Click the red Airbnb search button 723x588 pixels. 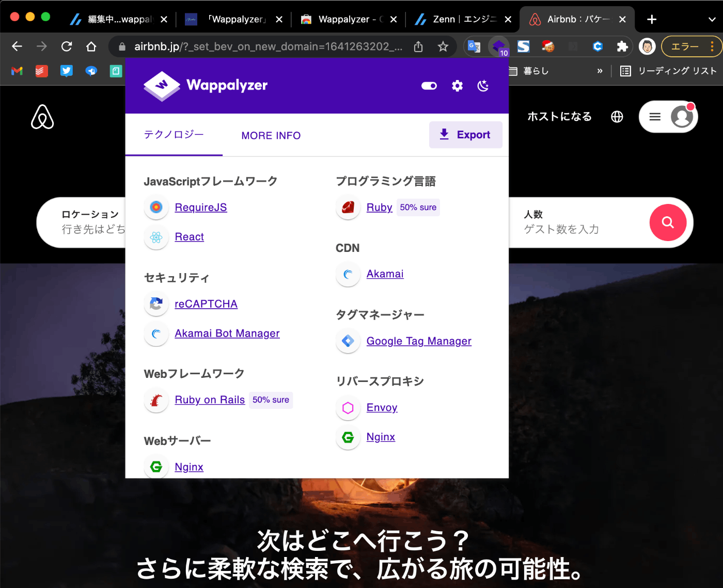tap(668, 223)
